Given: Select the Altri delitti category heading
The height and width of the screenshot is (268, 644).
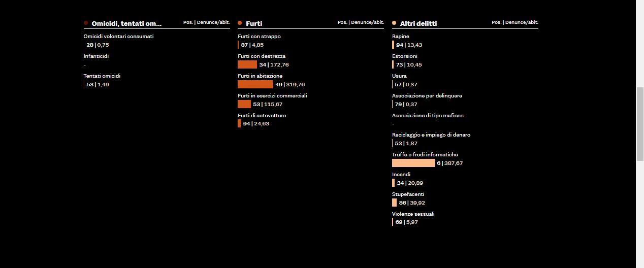Looking at the screenshot, I should [418, 23].
